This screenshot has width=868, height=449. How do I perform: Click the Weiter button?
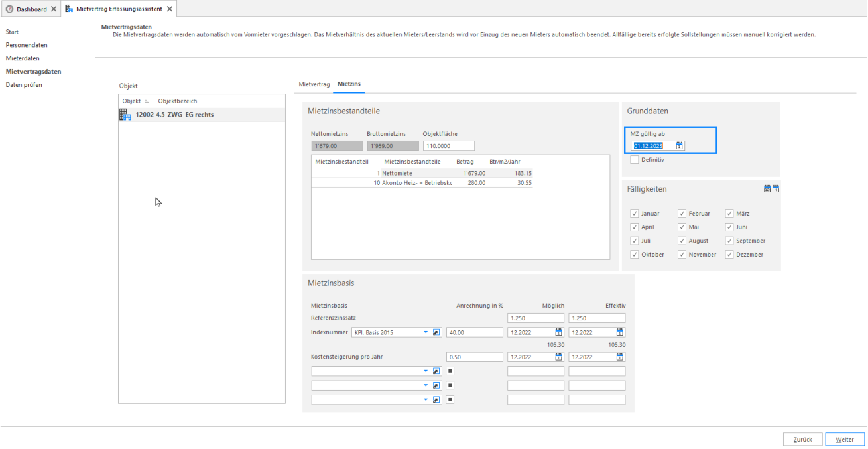pyautogui.click(x=845, y=439)
